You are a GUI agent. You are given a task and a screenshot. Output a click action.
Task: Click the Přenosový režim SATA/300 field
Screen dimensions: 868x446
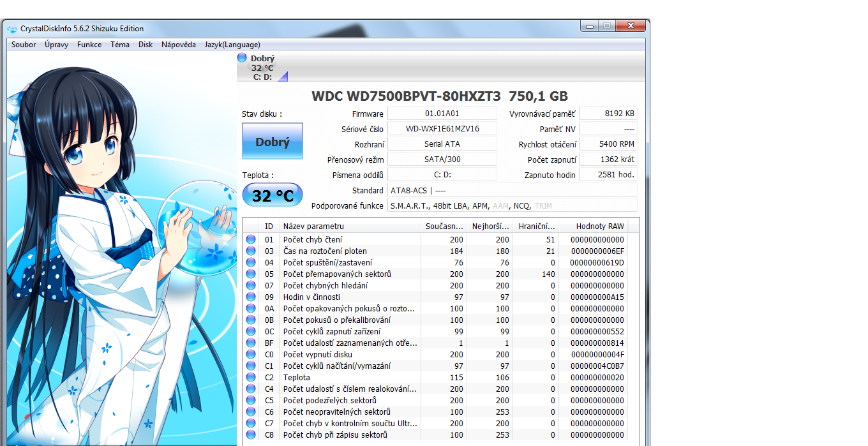[442, 160]
